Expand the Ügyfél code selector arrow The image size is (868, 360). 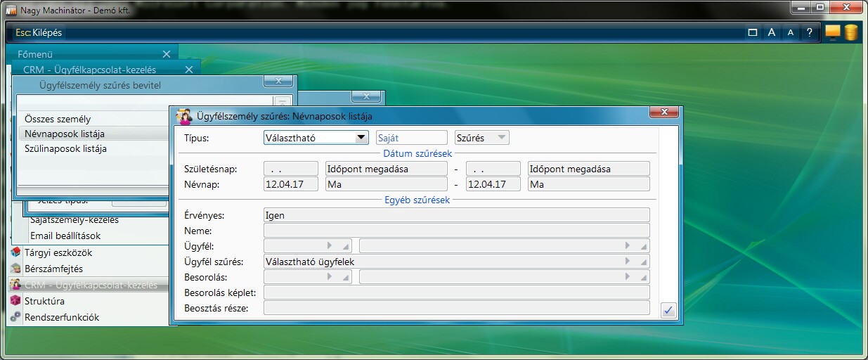[329, 246]
